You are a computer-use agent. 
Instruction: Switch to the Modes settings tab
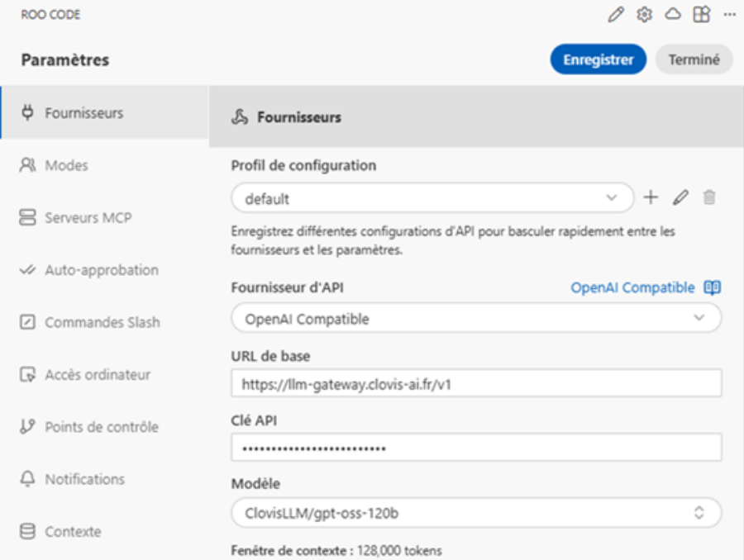[x=66, y=165]
